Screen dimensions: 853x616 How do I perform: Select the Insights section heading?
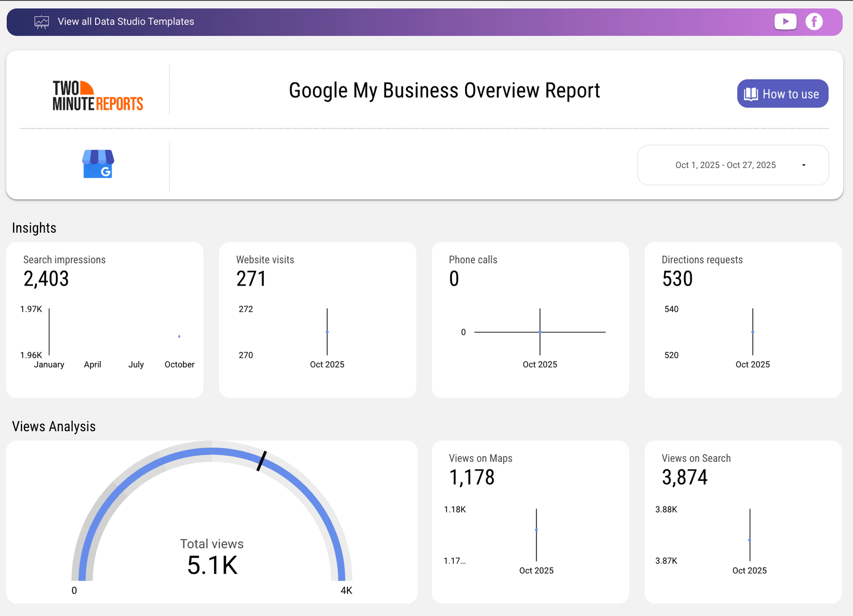coord(34,228)
